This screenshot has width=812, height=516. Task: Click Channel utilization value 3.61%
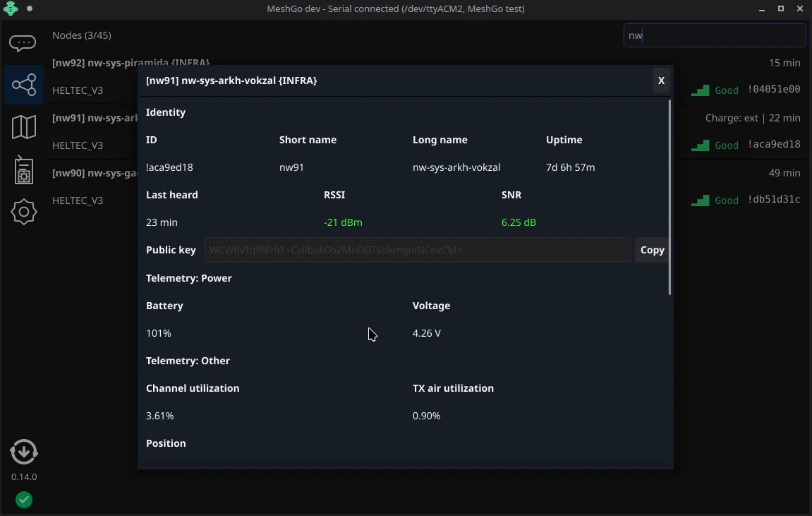(x=160, y=416)
